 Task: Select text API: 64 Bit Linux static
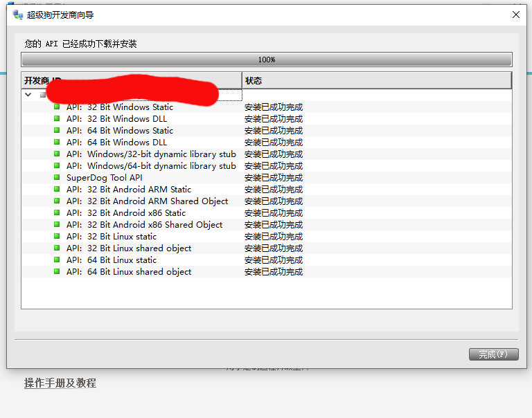(x=112, y=260)
